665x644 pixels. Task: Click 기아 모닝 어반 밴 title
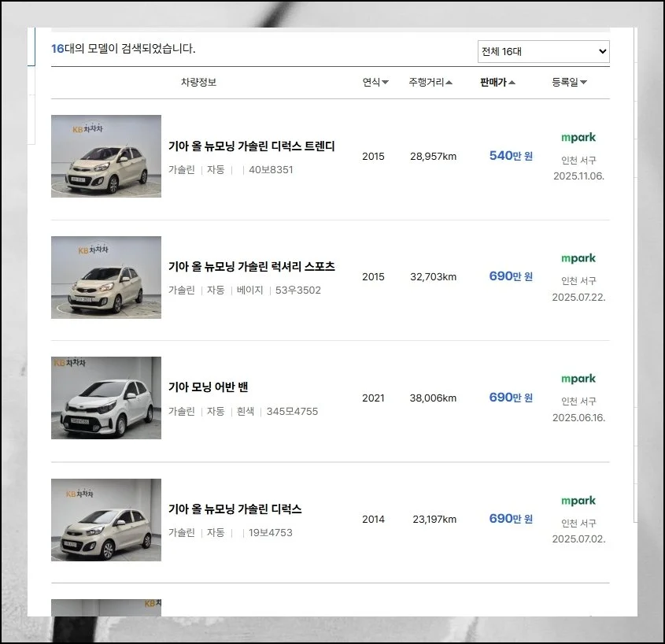point(209,387)
